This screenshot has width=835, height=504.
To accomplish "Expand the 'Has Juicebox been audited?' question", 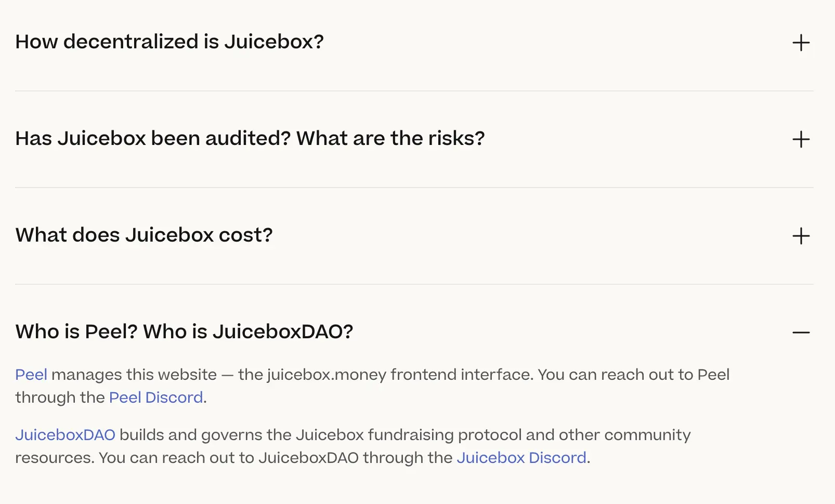I will [x=250, y=138].
